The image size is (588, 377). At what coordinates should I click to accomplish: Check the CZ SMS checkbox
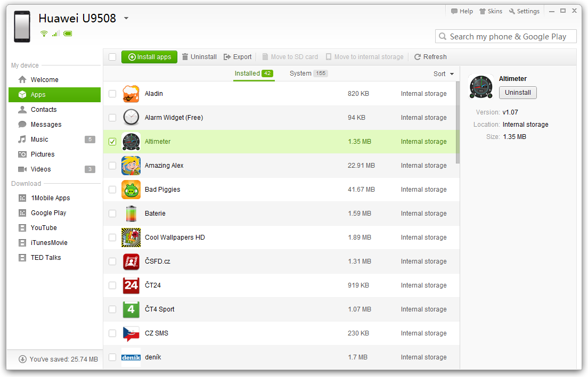coord(112,333)
